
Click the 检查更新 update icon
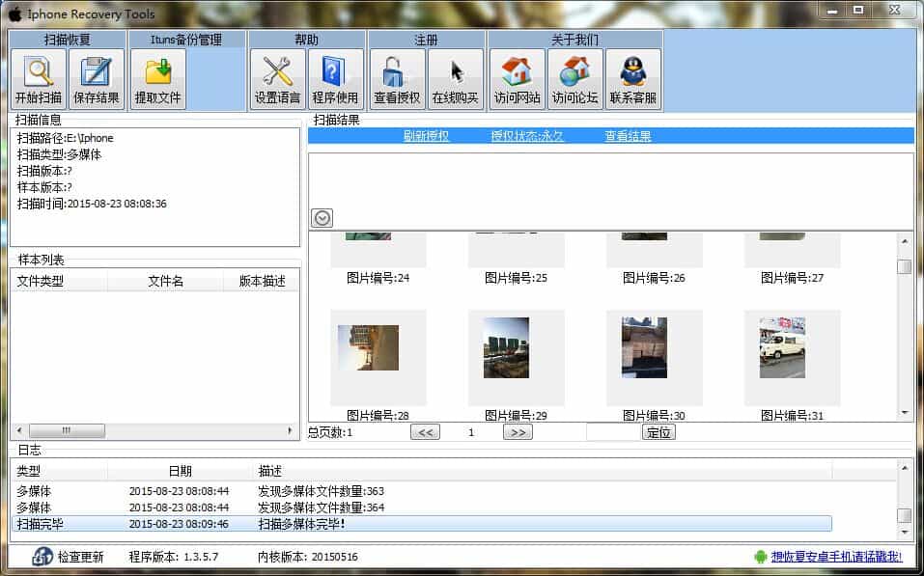coord(42,557)
